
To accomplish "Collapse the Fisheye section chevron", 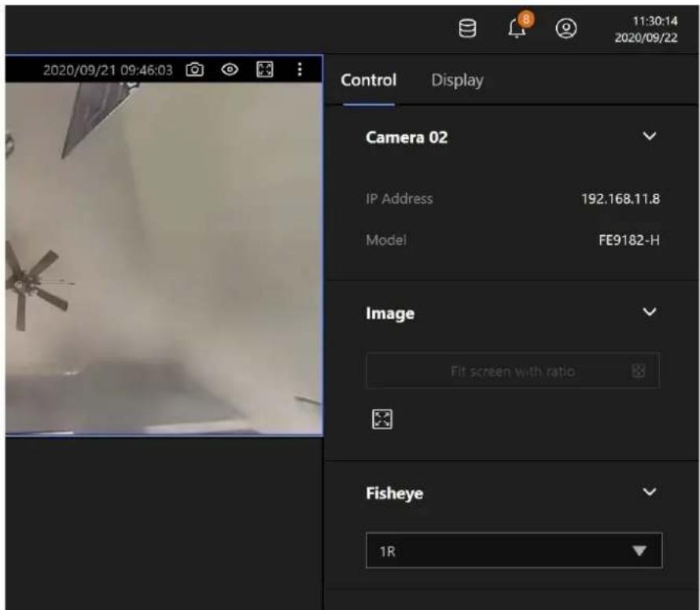I will click(x=650, y=492).
